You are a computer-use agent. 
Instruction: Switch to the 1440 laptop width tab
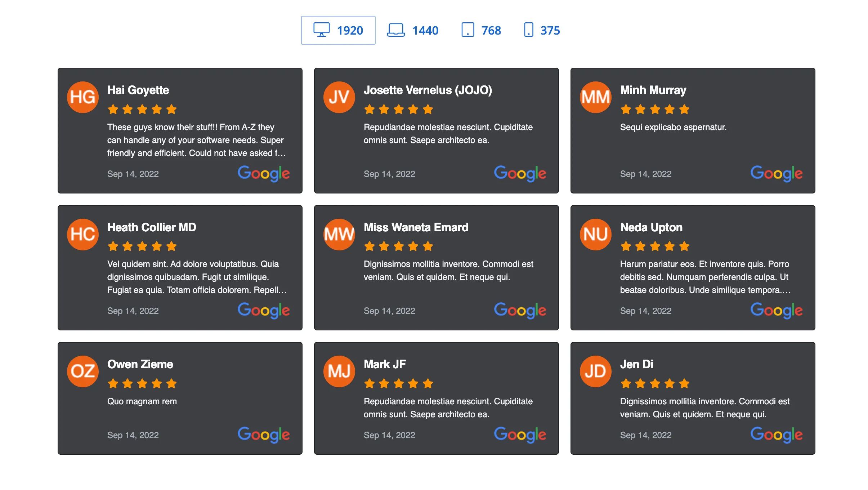click(413, 30)
